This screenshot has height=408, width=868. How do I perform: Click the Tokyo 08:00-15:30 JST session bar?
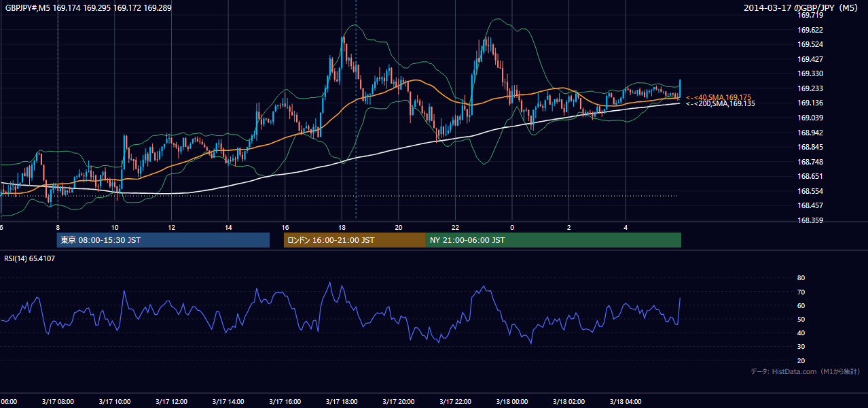tap(163, 240)
